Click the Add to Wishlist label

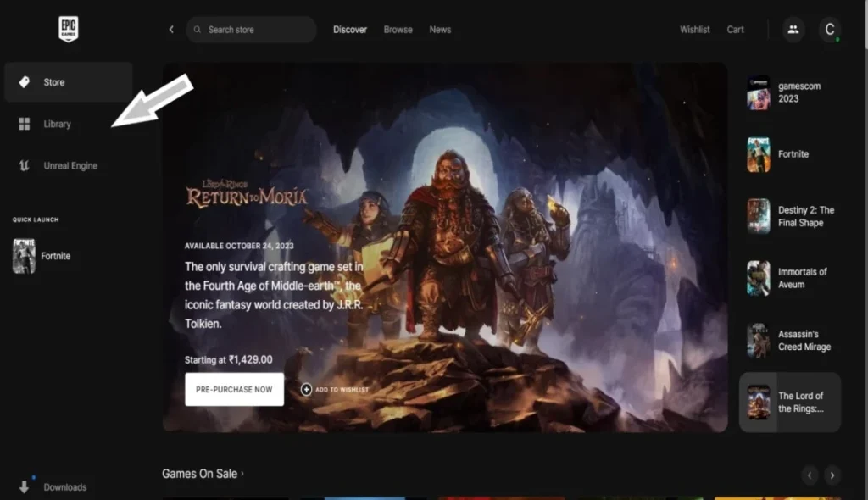[x=342, y=390]
